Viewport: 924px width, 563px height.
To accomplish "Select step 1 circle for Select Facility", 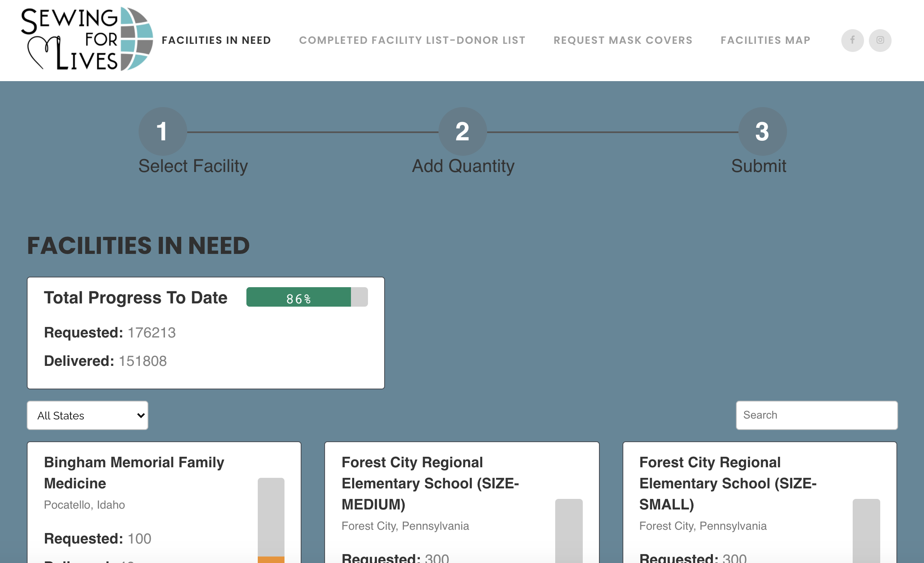I will pyautogui.click(x=163, y=131).
